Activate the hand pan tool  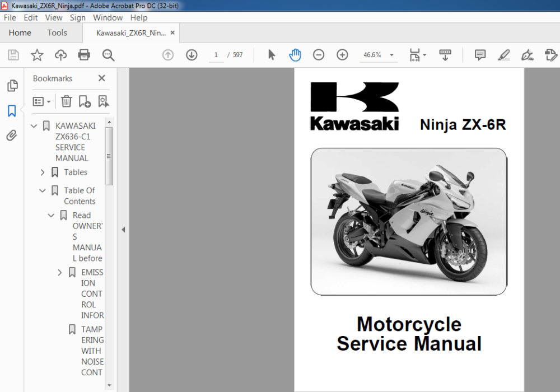pyautogui.click(x=295, y=55)
